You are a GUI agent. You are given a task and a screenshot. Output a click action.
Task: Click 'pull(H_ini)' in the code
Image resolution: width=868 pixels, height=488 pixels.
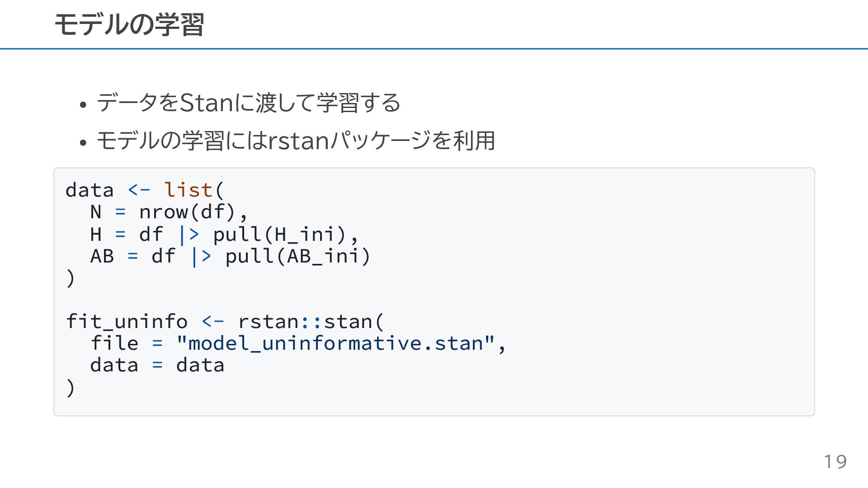click(280, 234)
